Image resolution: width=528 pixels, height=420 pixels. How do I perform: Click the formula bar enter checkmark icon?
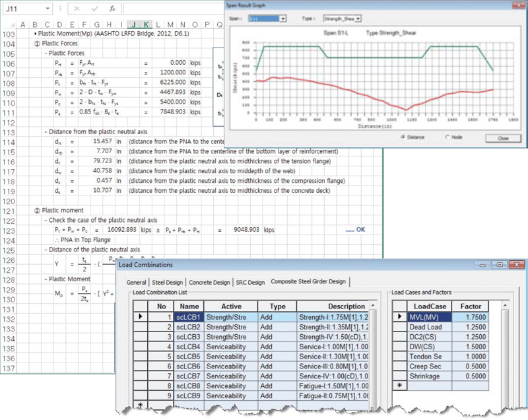94,9
